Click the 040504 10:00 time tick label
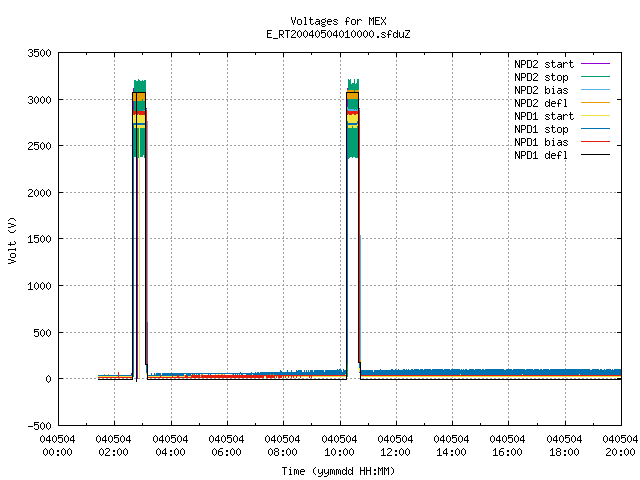The image size is (640, 480). tap(339, 446)
